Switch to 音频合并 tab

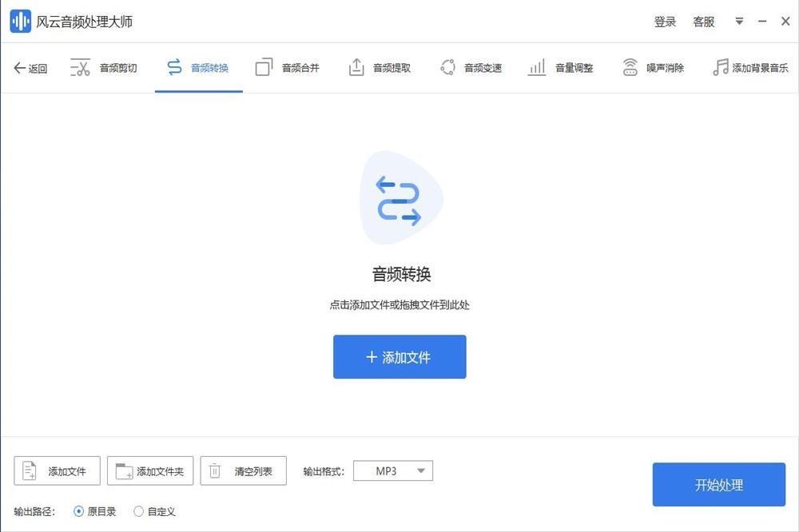point(288,68)
